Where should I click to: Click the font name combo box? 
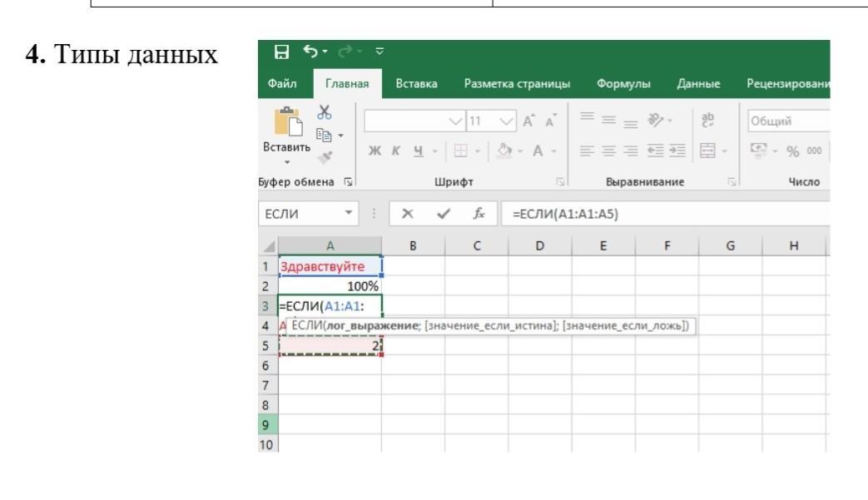[414, 121]
